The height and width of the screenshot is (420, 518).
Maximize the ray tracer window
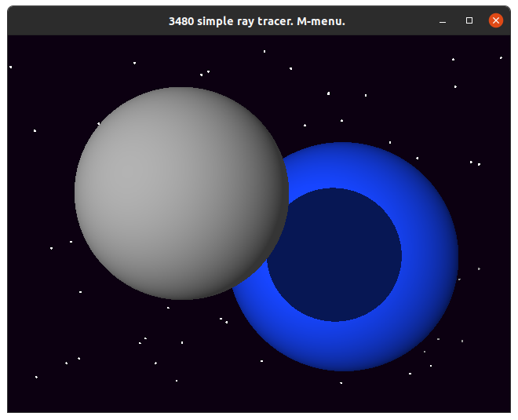[469, 21]
